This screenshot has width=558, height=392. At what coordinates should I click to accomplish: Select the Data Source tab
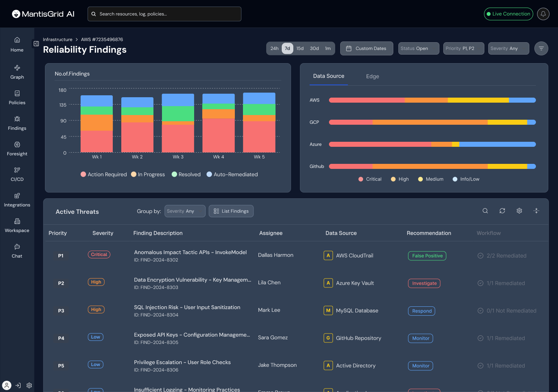(329, 76)
